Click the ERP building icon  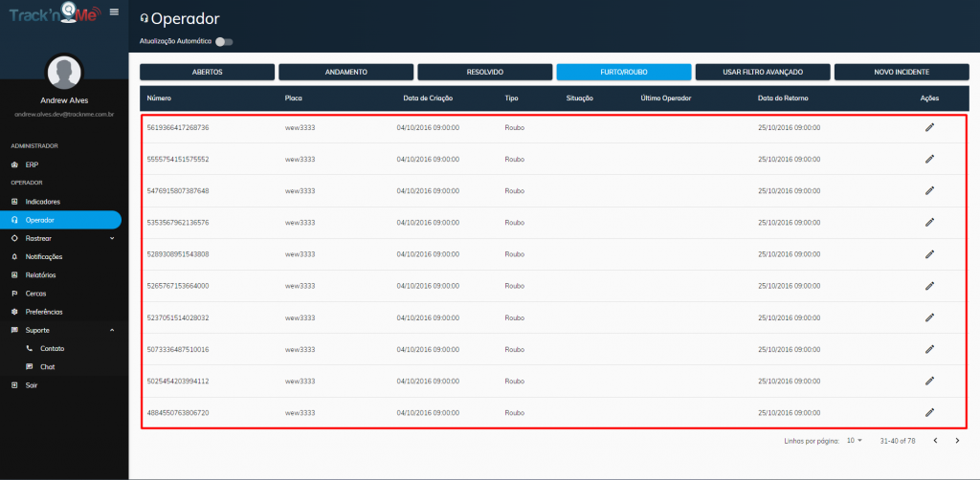(14, 164)
